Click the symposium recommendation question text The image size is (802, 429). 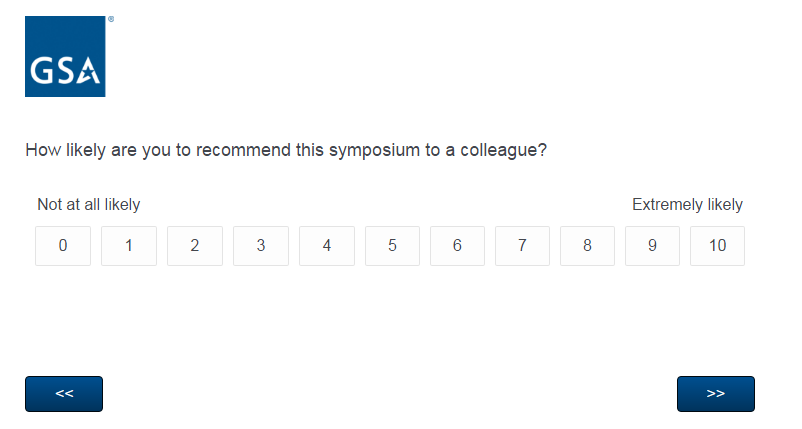pos(286,151)
